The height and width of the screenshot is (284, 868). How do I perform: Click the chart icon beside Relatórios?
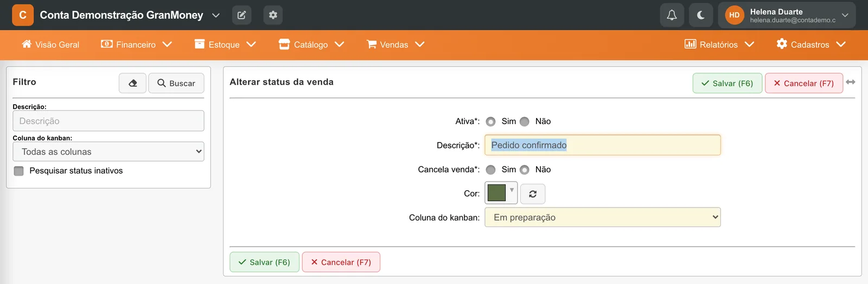click(x=690, y=44)
